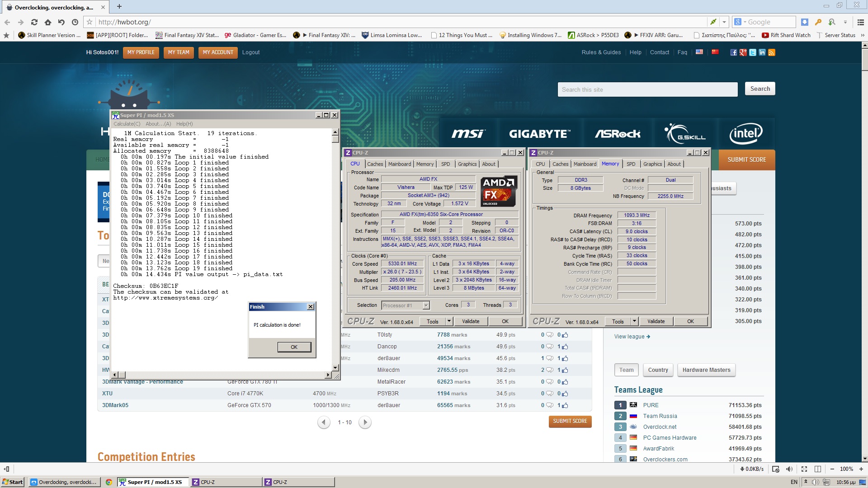868x488 pixels.
Task: Open a new browser tab with the plus icon
Action: tap(119, 6)
